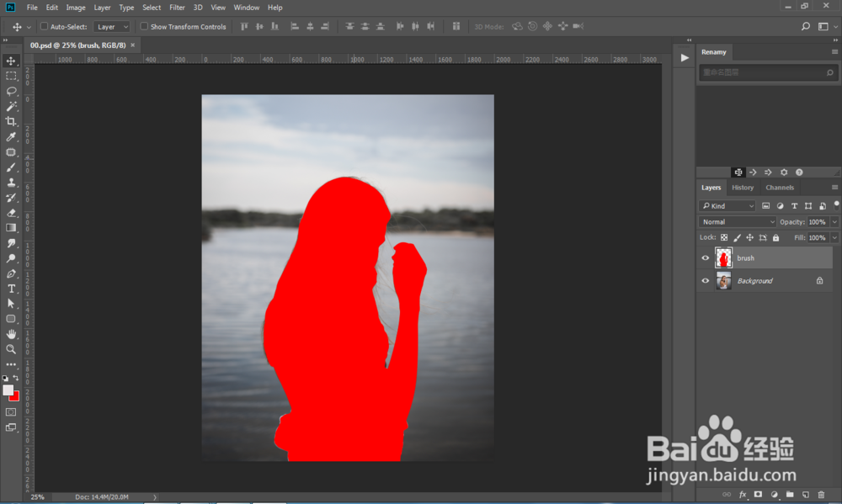The width and height of the screenshot is (842, 504).
Task: Select the History Brush tool
Action: pos(11,198)
